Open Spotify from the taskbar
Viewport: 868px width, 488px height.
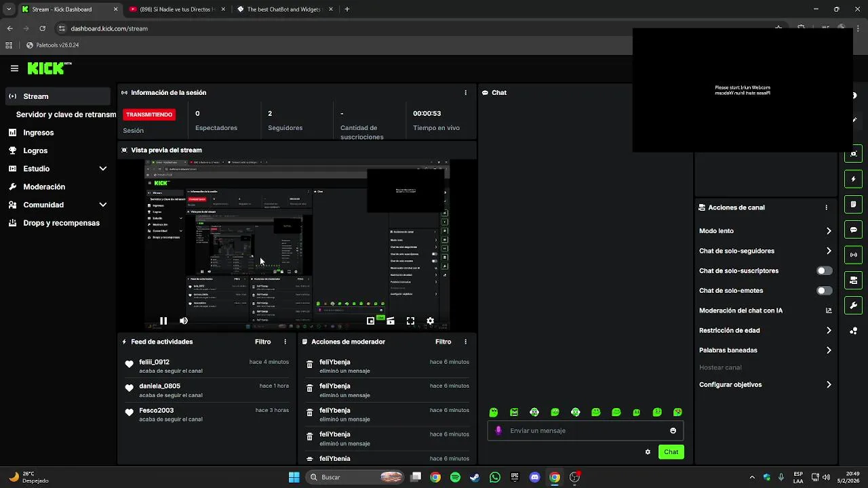click(x=455, y=477)
